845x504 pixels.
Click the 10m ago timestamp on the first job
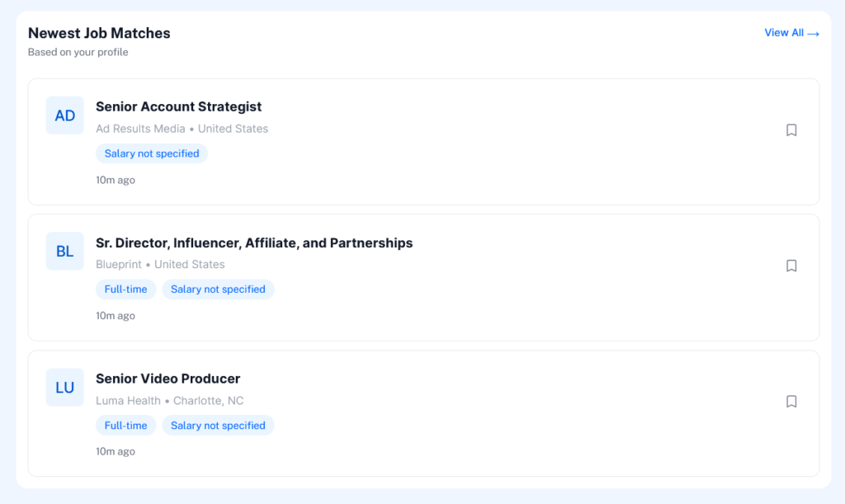point(115,179)
